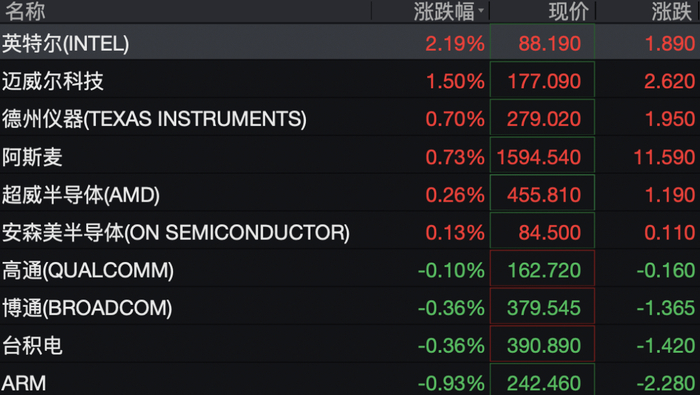The image size is (700, 395).
Task: Click 台积电 change percent -0.36%
Action: (451, 346)
